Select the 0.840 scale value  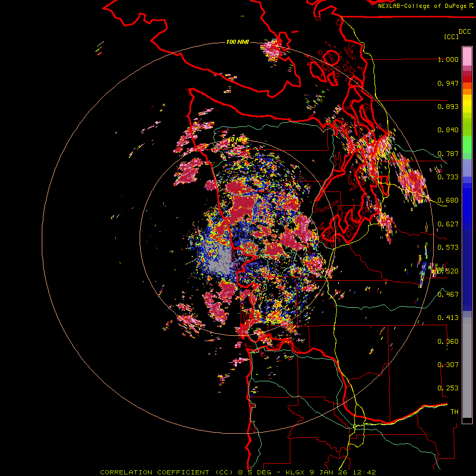pyautogui.click(x=448, y=130)
